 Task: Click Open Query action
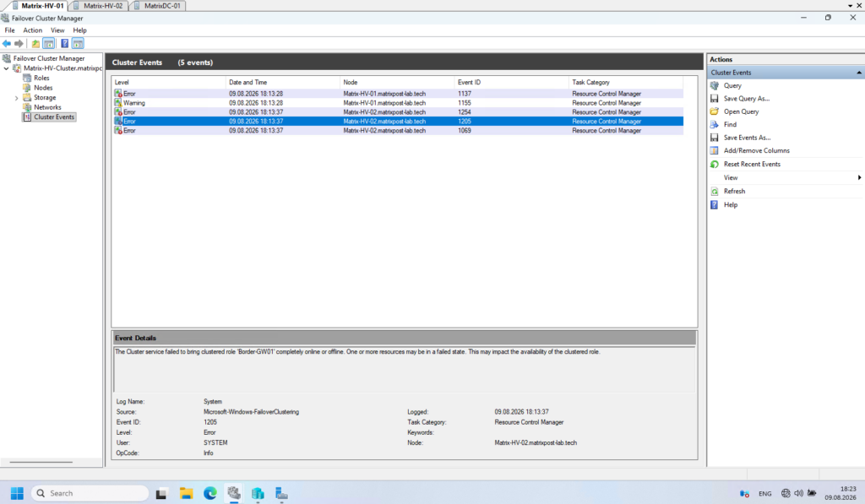(x=741, y=111)
